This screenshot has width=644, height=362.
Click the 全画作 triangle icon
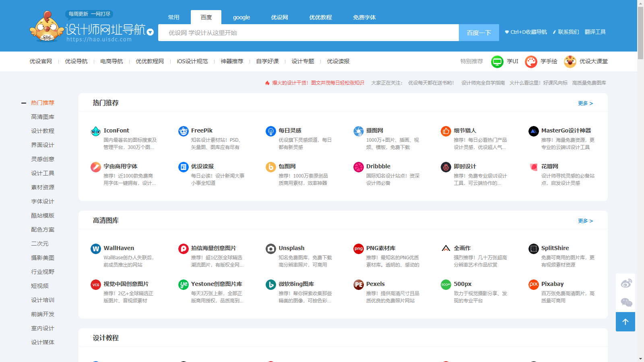[x=446, y=249]
